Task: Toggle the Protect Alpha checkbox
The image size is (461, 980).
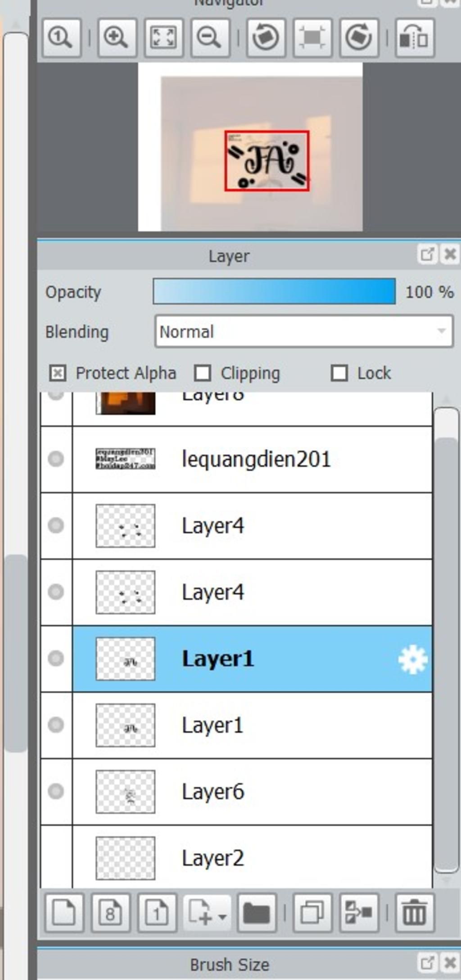Action: tap(58, 373)
